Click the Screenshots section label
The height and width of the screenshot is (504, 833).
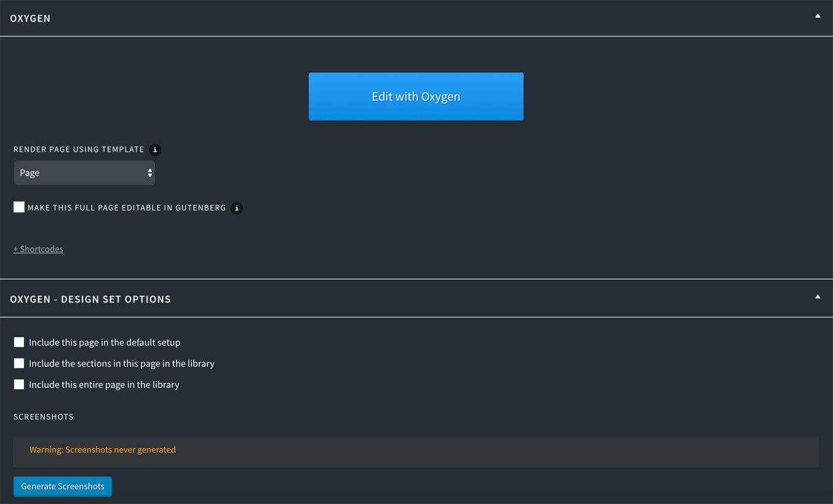pyautogui.click(x=44, y=417)
